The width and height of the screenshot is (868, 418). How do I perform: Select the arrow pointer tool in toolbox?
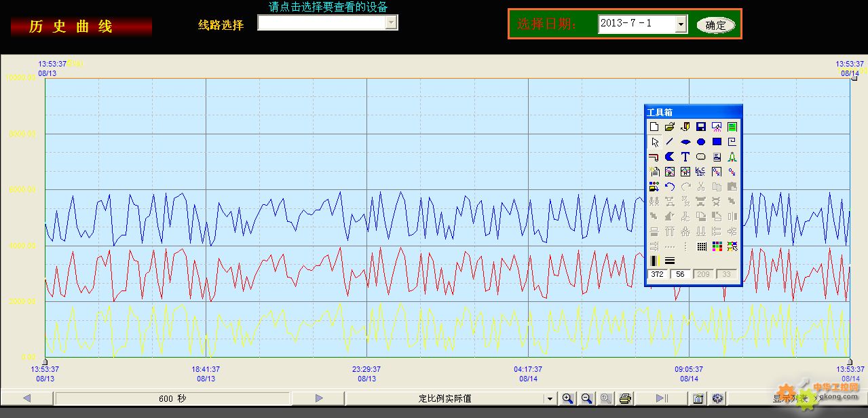tap(654, 142)
